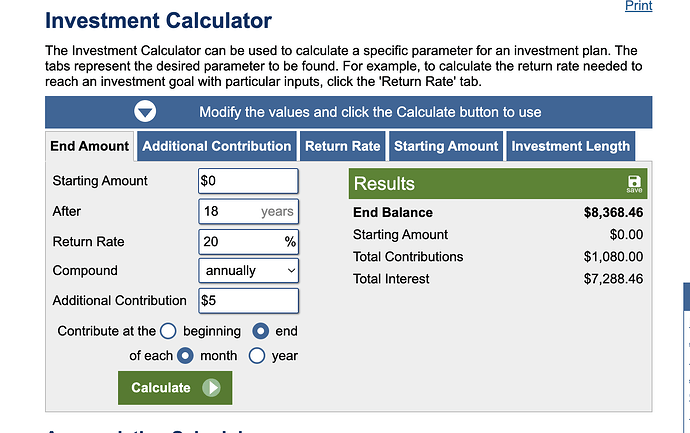690x433 pixels.
Task: Select the end contribution radio button
Action: pos(261,331)
